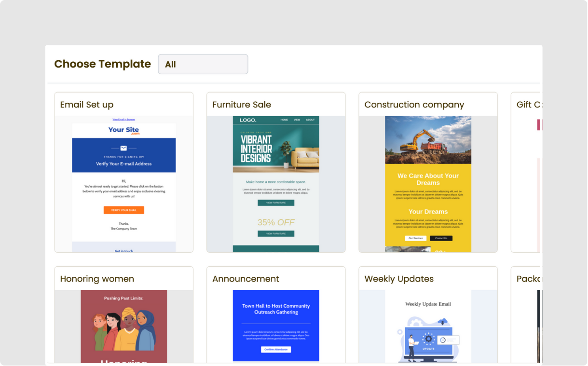This screenshot has height=366, width=588.
Task: Select the Honoring women template thumbnail
Action: 124,326
